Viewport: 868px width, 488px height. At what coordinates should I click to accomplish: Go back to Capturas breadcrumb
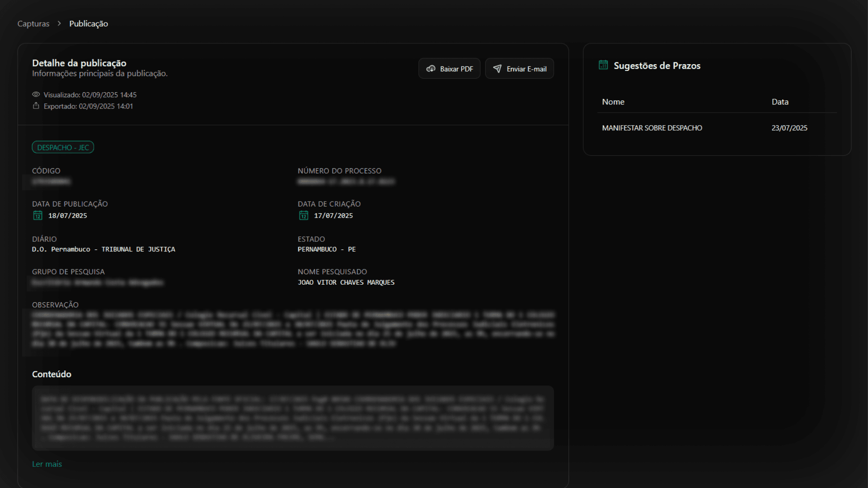(33, 23)
